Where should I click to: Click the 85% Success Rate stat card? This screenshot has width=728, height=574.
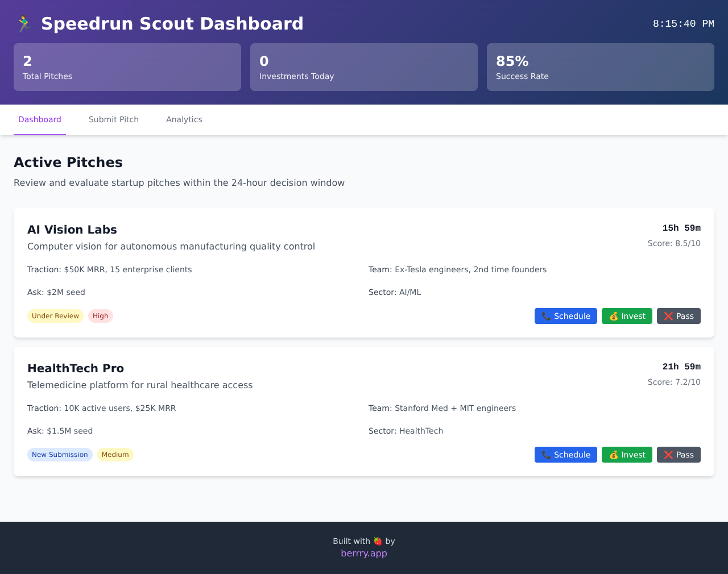[x=601, y=66]
